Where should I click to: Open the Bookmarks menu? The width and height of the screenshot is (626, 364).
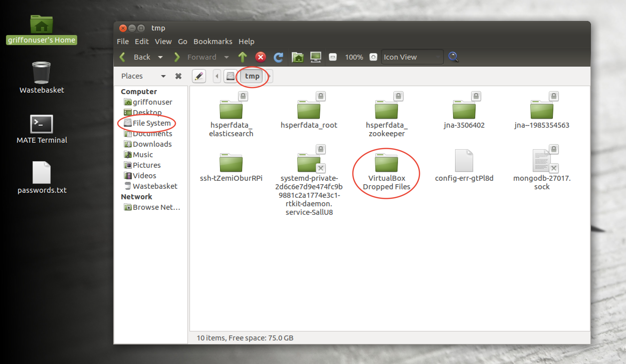[213, 42]
